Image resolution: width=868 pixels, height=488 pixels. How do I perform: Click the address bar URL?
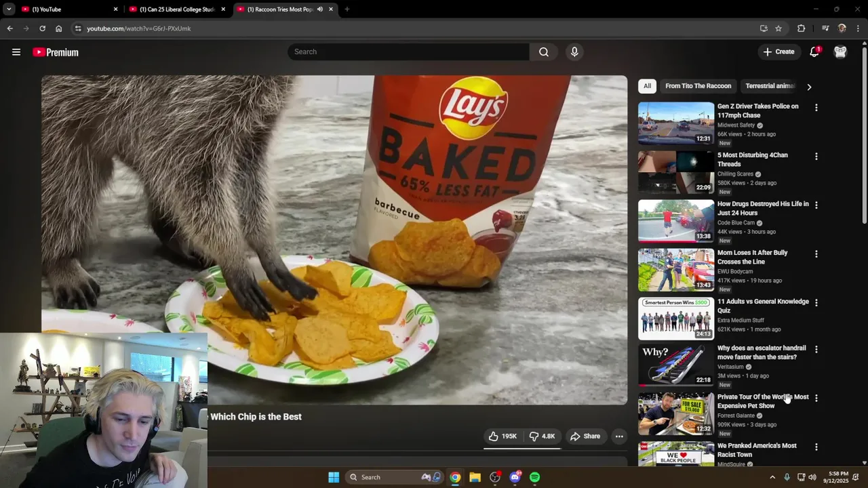point(139,28)
